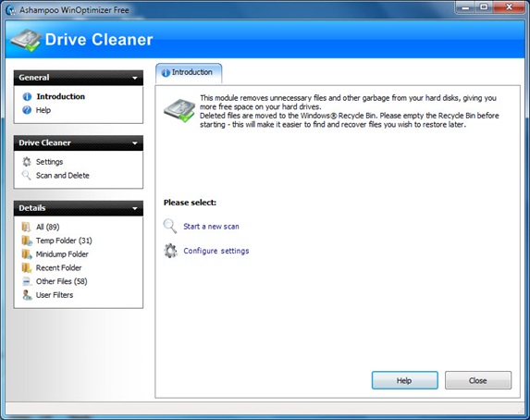The image size is (530, 420).
Task: Click the Temp Folder icon in Details
Action: click(x=27, y=241)
